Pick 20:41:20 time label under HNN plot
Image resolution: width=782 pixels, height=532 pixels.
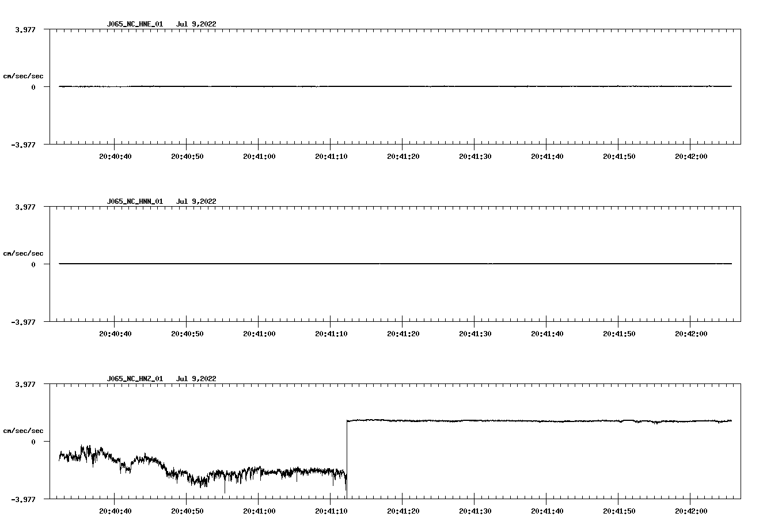click(403, 333)
